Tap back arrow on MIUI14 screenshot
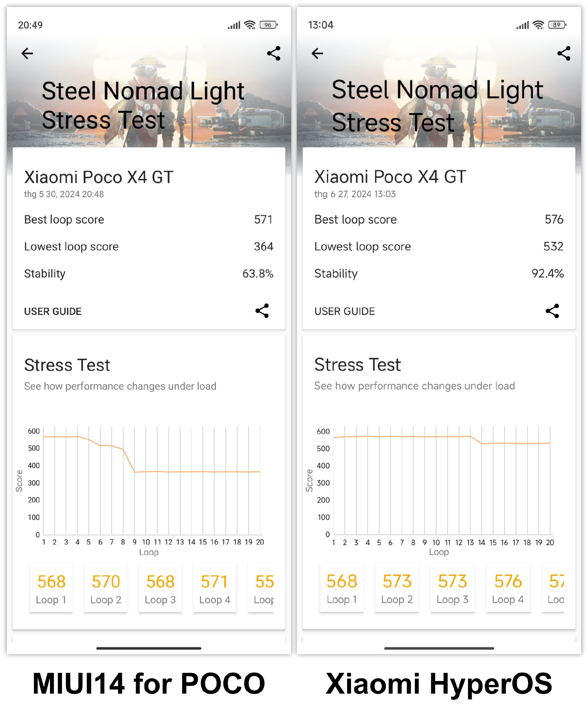Image resolution: width=588 pixels, height=710 pixels. tap(27, 53)
